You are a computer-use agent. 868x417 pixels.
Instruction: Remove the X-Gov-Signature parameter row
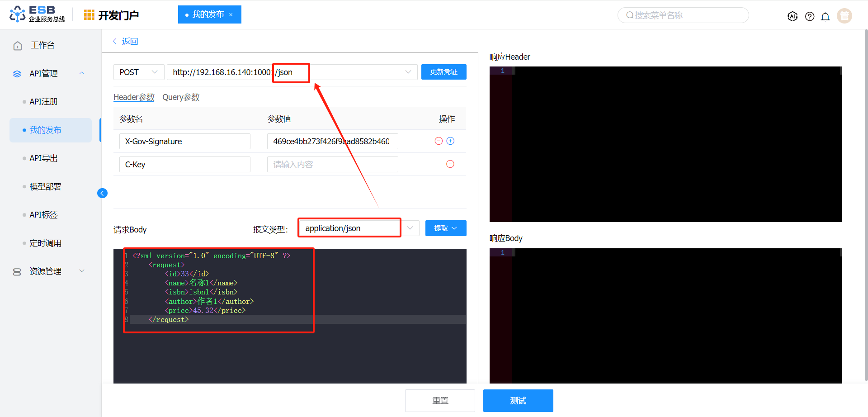pyautogui.click(x=439, y=141)
